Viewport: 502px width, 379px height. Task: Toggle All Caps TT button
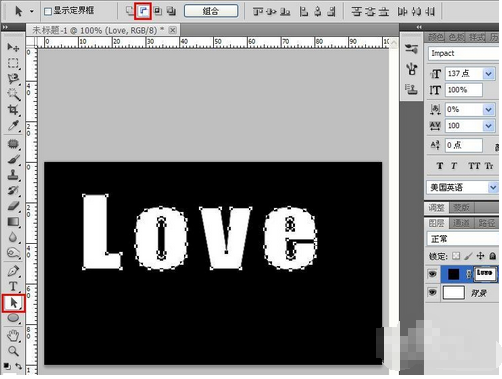pyautogui.click(x=474, y=166)
